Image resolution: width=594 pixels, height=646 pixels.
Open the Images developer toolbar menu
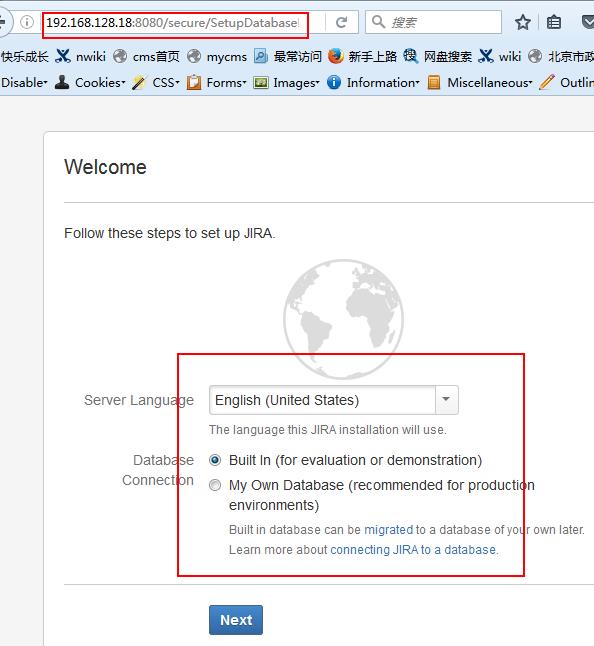[x=286, y=83]
